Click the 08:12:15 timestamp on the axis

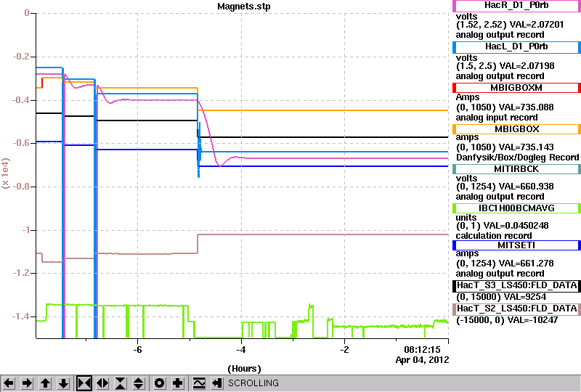coord(422,350)
